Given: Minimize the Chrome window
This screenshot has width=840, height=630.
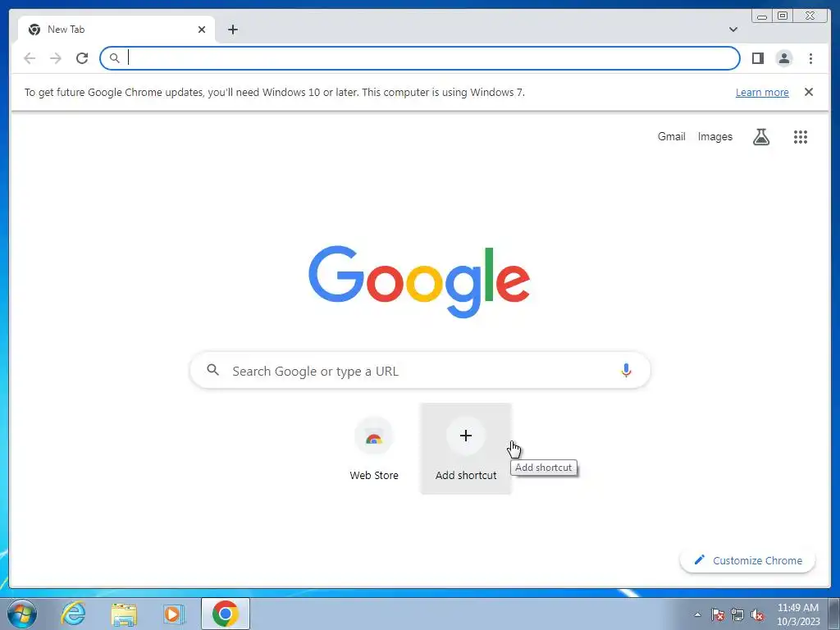Looking at the screenshot, I should (762, 16).
